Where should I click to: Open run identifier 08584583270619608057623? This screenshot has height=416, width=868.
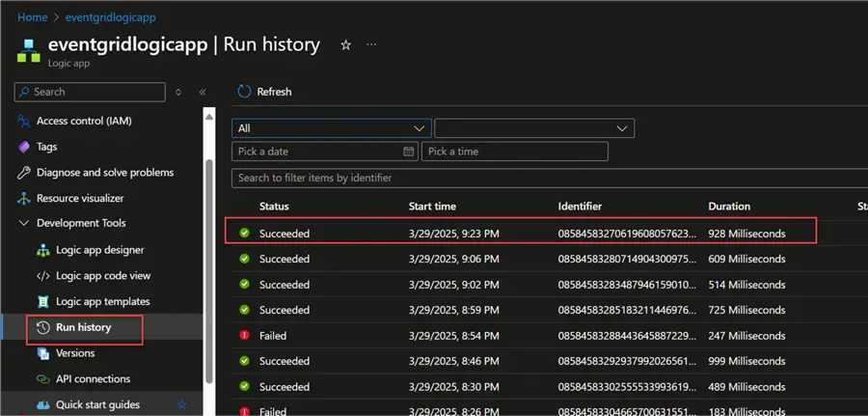pyautogui.click(x=627, y=234)
